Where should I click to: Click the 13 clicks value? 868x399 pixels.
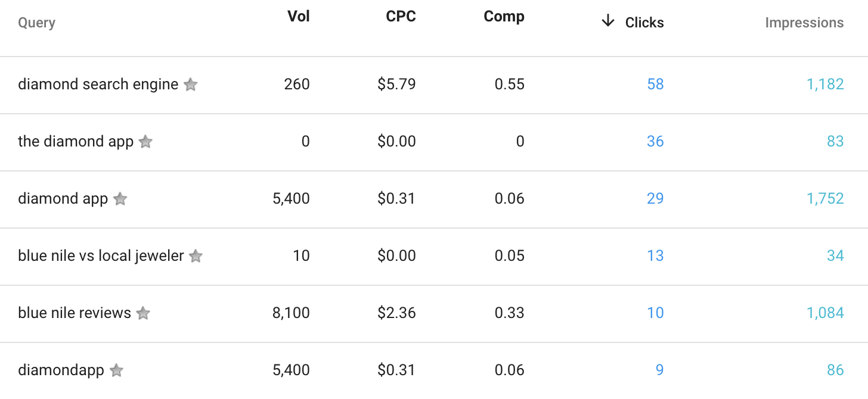point(655,255)
